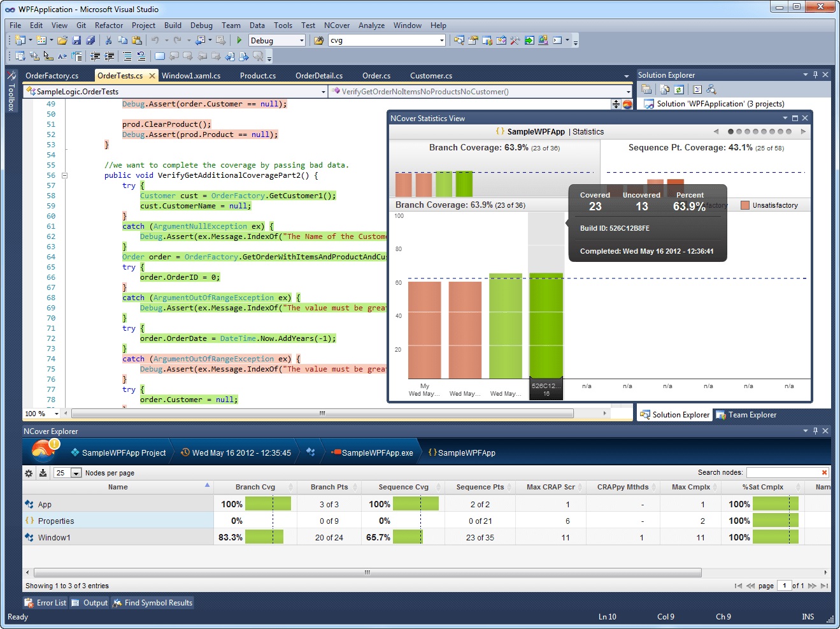Click the Copy toolbar icon

[122, 40]
